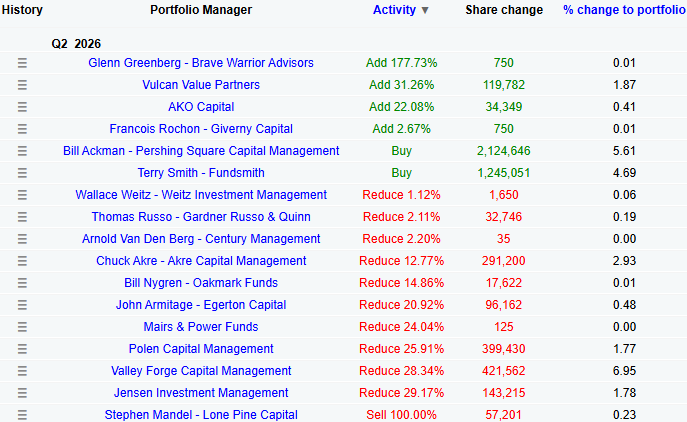Open Thomas Russo - Gardner Russo & Quinn
The image size is (687, 422).
tap(201, 216)
